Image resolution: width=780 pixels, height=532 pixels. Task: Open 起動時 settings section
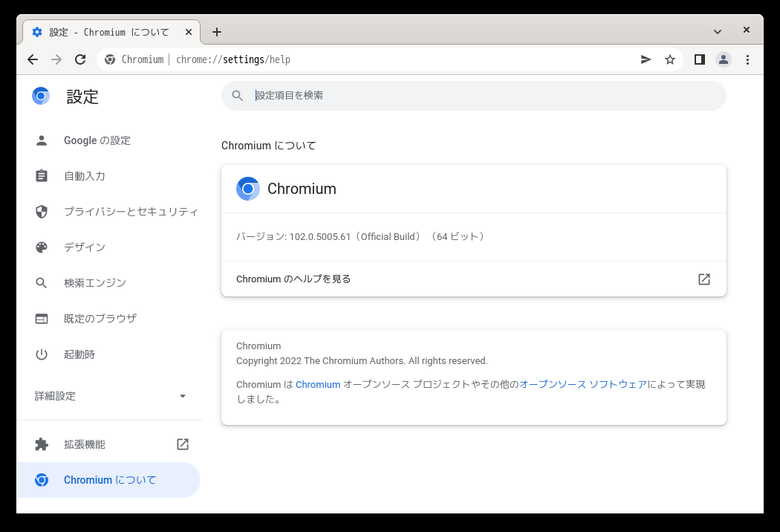109,354
